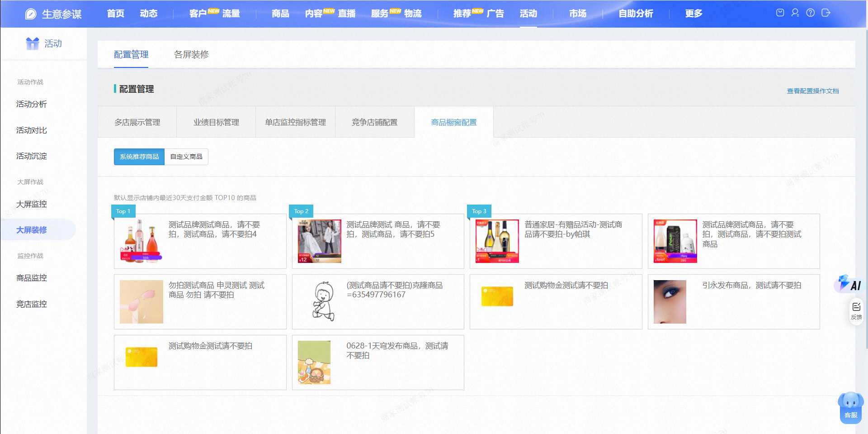The width and height of the screenshot is (868, 434).
Task: Select 商品监控 in the sidebar
Action: coord(32,278)
